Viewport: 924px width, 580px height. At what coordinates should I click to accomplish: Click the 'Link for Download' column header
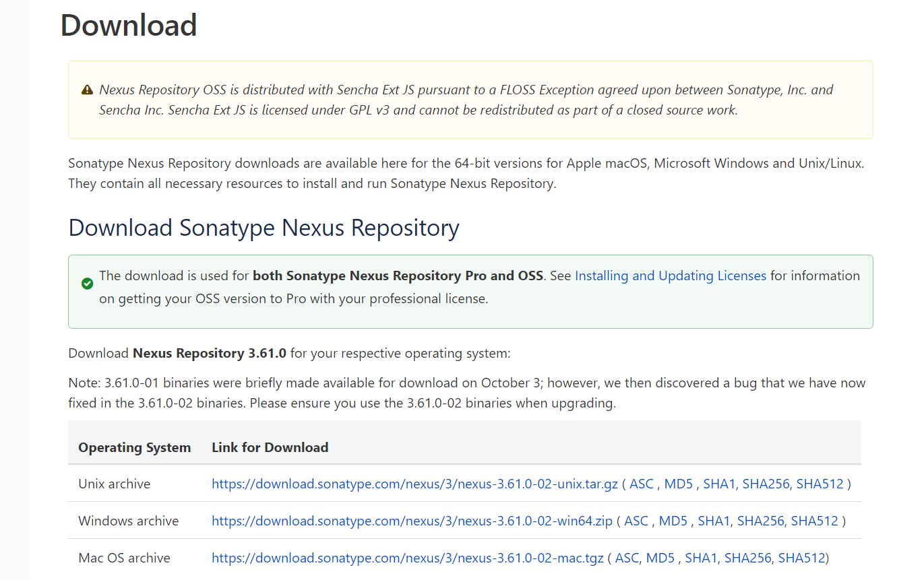tap(270, 447)
